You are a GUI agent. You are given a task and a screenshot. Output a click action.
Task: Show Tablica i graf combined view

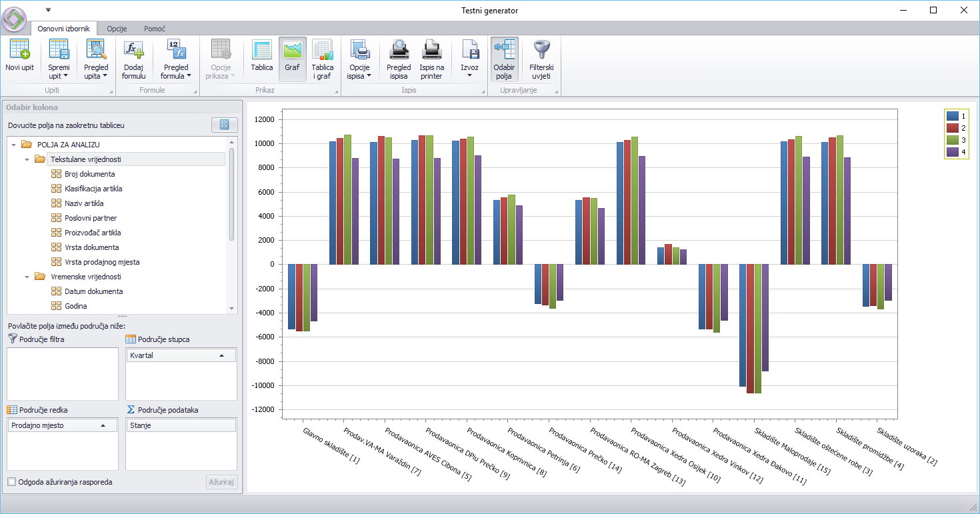[x=323, y=59]
